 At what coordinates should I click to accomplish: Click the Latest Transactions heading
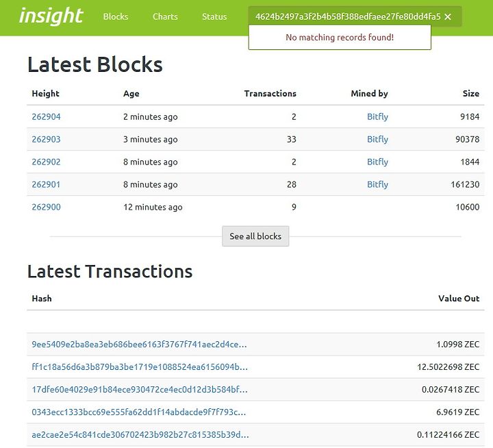110,271
